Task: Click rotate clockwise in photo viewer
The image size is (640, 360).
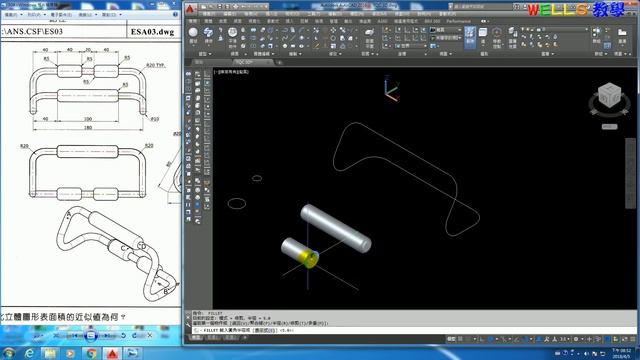Action: tap(134, 335)
